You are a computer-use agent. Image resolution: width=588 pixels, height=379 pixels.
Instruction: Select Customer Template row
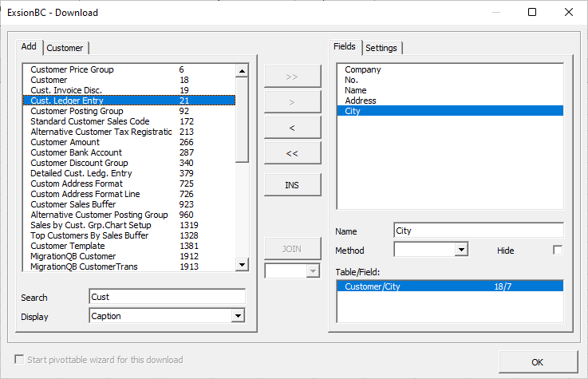point(129,246)
